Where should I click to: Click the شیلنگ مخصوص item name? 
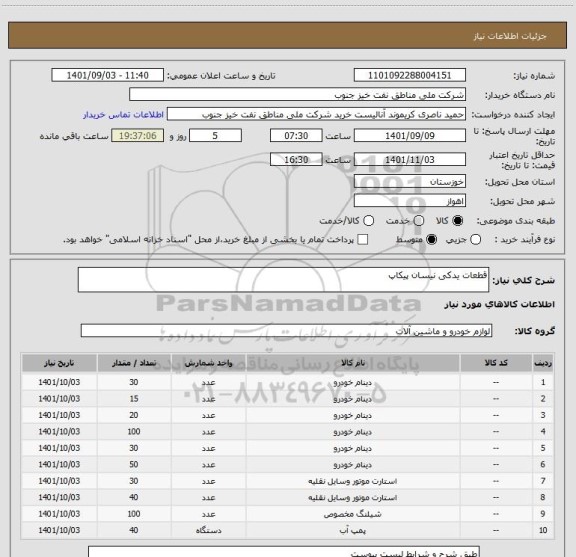coord(353,514)
